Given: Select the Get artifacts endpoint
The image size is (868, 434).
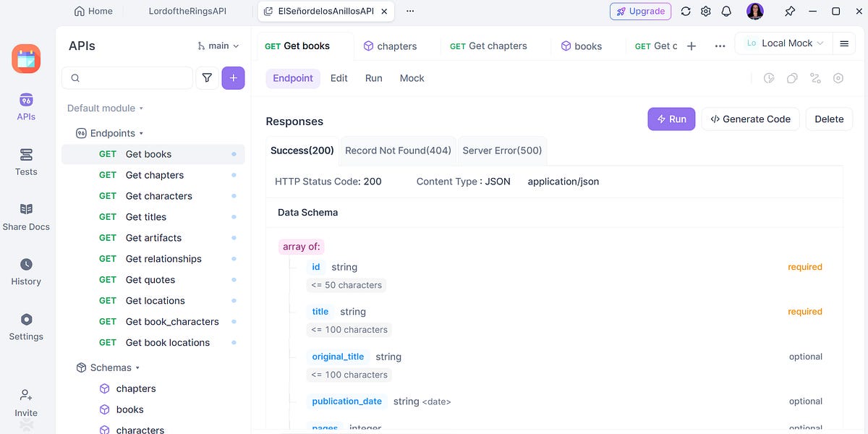Looking at the screenshot, I should (153, 238).
